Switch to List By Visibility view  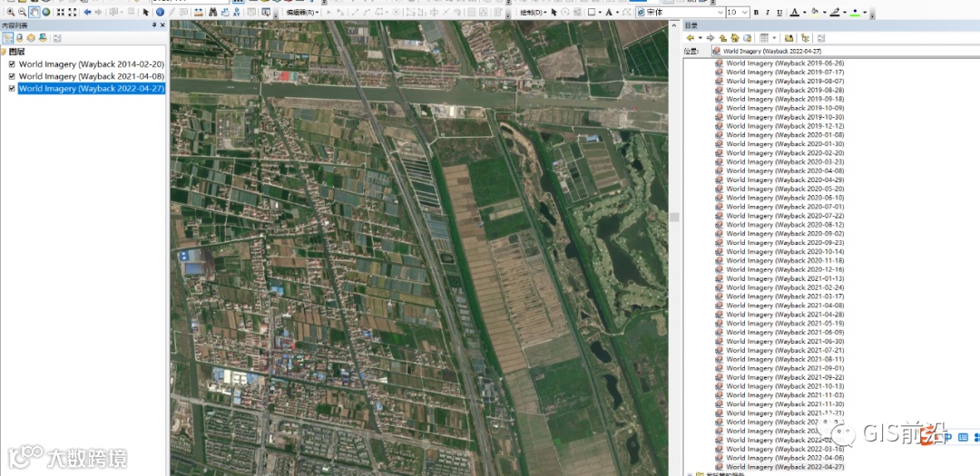(x=31, y=38)
